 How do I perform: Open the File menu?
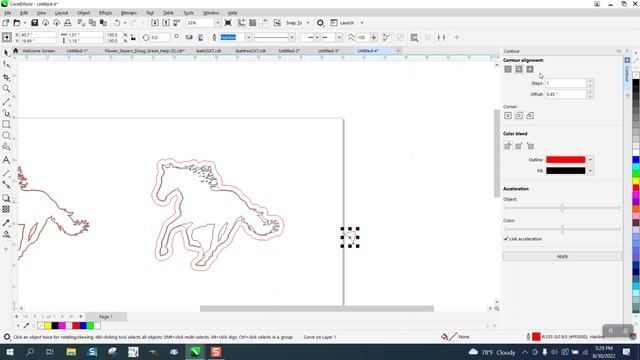[x=8, y=13]
